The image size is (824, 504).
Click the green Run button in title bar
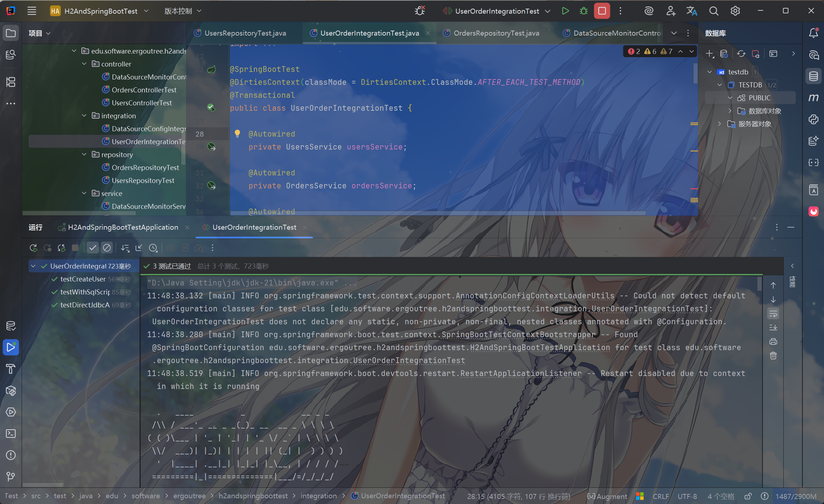pyautogui.click(x=565, y=11)
